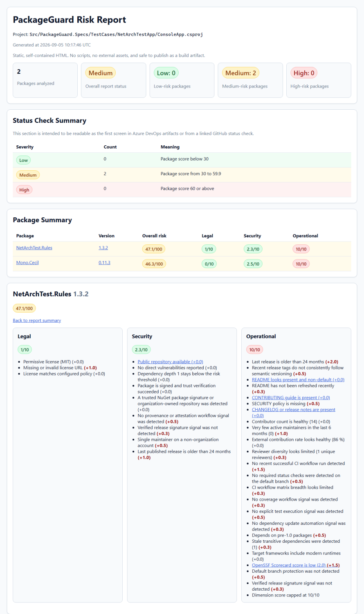
Task: Click the Severity column header
Action: point(25,147)
